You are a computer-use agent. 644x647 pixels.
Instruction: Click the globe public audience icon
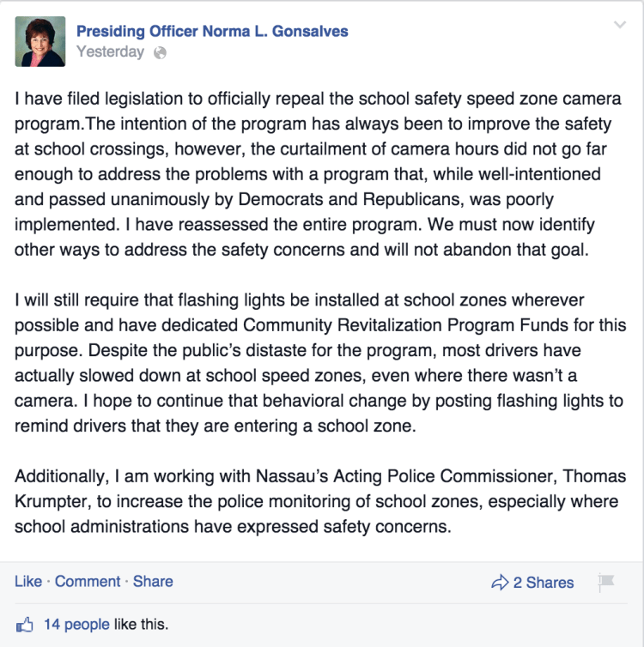pyautogui.click(x=159, y=52)
